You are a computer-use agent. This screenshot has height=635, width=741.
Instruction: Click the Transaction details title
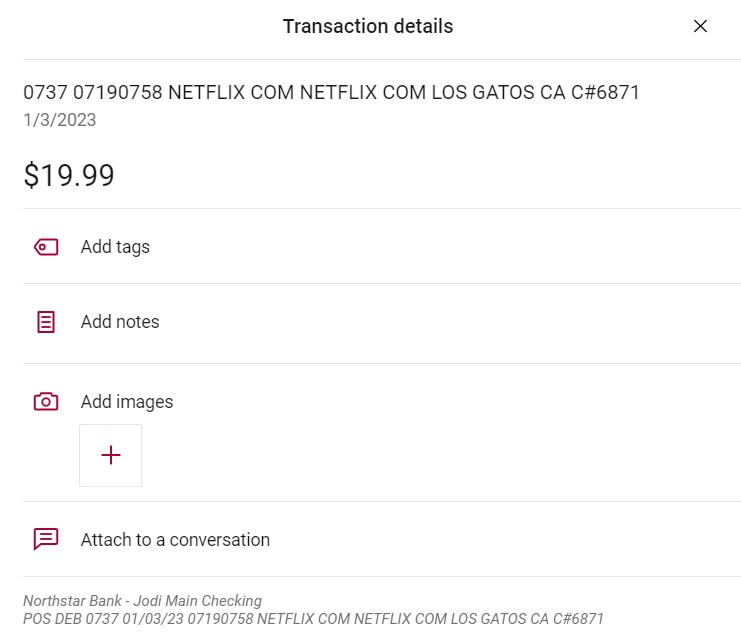click(x=368, y=27)
